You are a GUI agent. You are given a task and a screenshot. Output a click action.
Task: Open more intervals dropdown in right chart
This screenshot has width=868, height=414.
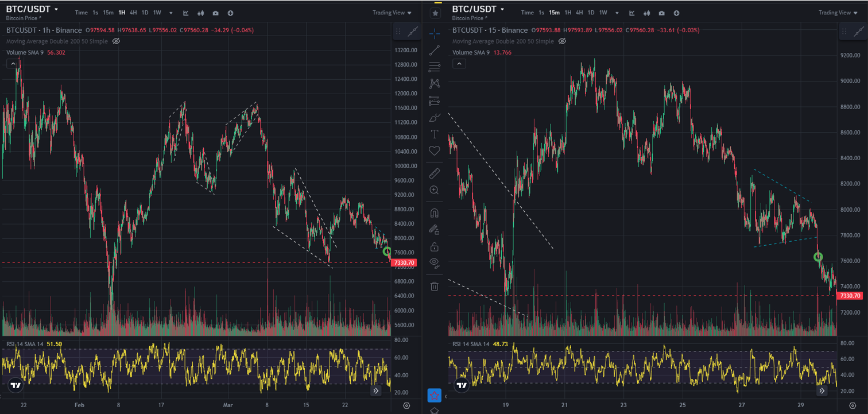point(617,13)
